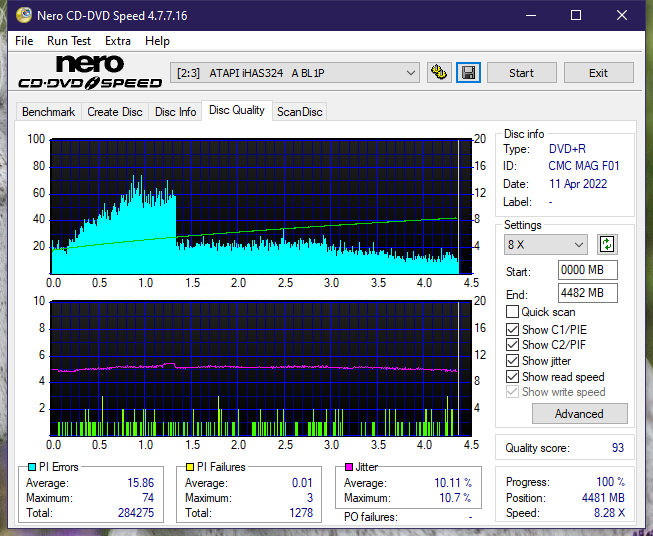Expand the ATAPI iHAS324 drive dropdown

295,73
